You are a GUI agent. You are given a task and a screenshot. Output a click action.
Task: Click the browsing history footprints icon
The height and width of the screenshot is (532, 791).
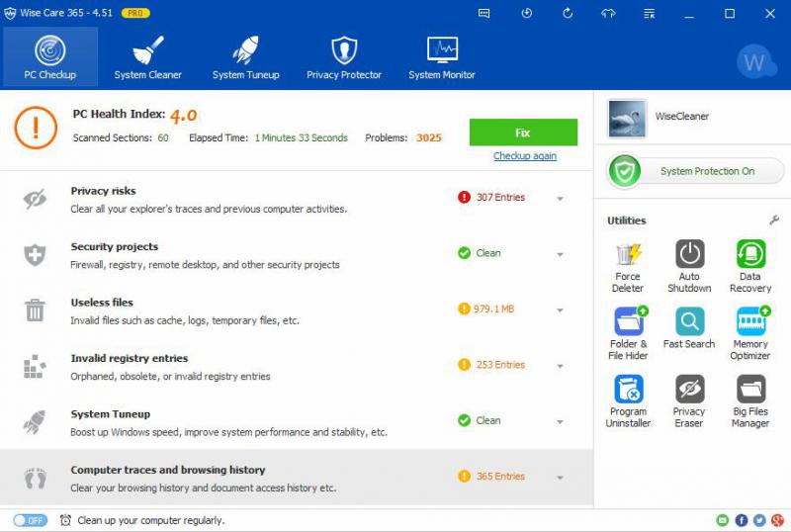coord(36,478)
